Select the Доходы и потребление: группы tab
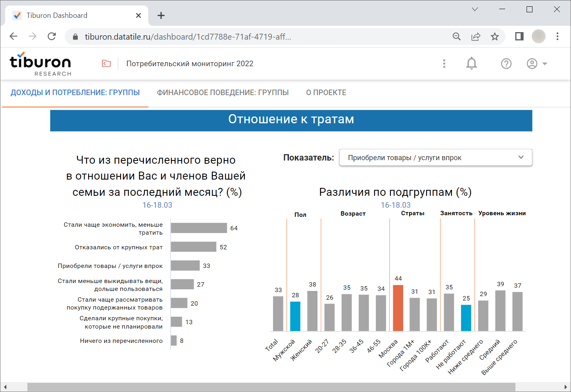The width and height of the screenshot is (571, 392). [75, 92]
